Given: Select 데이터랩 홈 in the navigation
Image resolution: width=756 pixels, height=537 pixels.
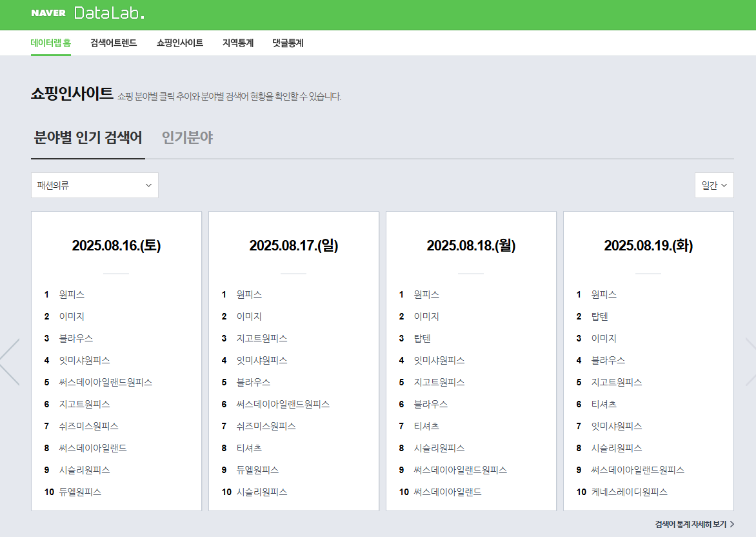Looking at the screenshot, I should tap(51, 43).
